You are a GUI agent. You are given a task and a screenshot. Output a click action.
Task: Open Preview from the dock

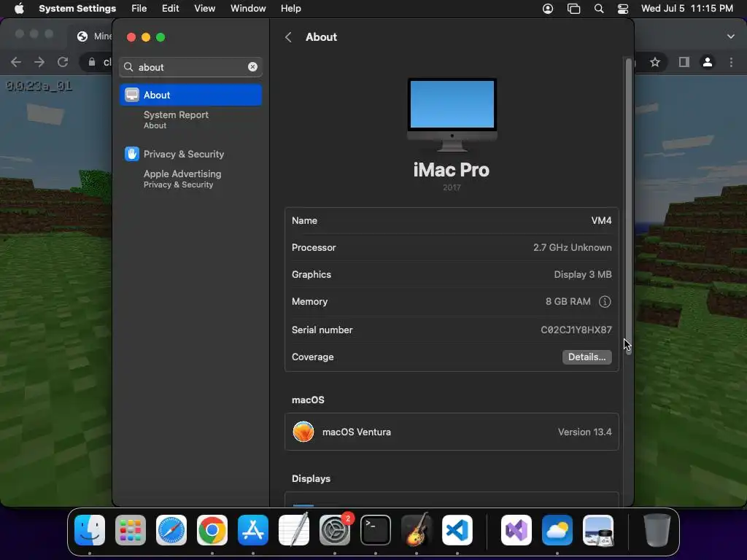click(x=598, y=530)
